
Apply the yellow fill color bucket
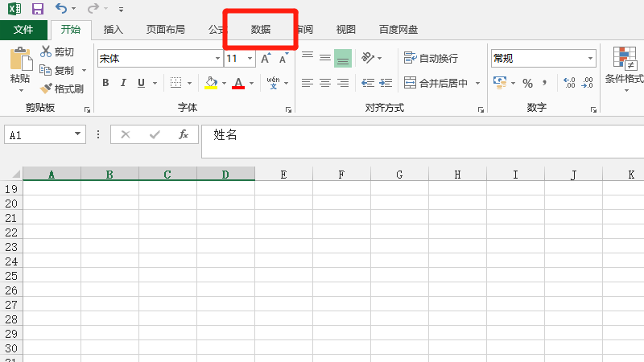[211, 83]
